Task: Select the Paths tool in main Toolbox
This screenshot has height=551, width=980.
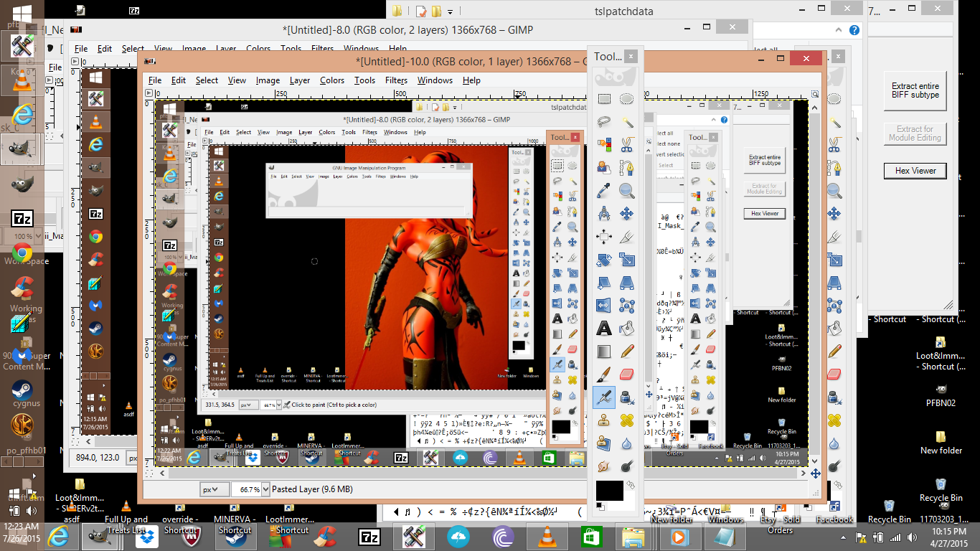Action: pos(626,168)
